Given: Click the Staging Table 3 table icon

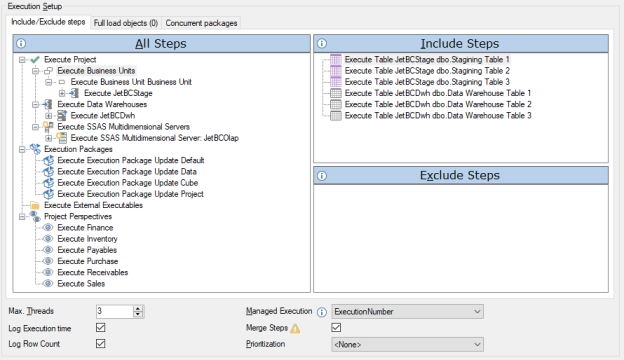Looking at the screenshot, I should click(x=336, y=82).
